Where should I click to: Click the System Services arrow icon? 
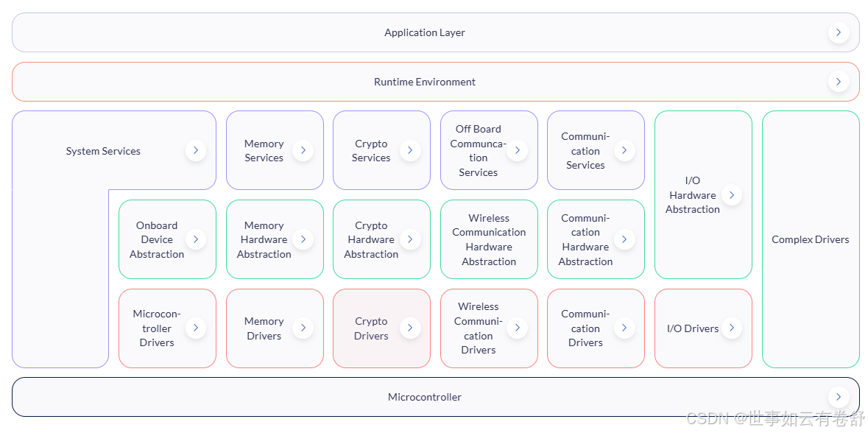pos(195,150)
